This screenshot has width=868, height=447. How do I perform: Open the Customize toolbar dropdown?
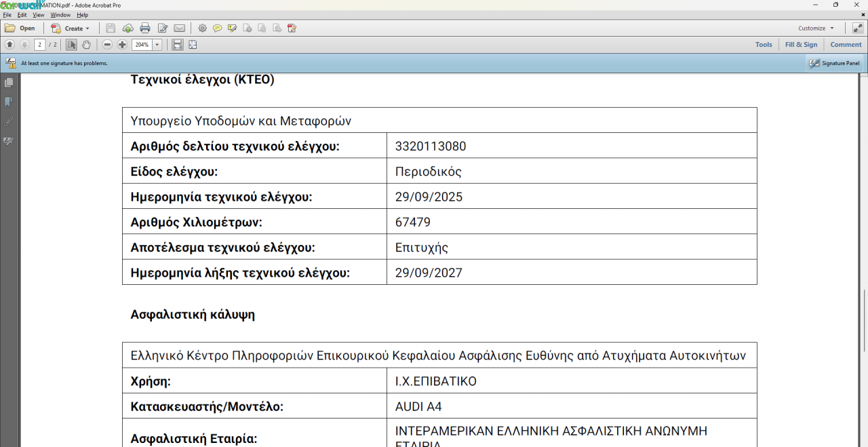pos(816,28)
